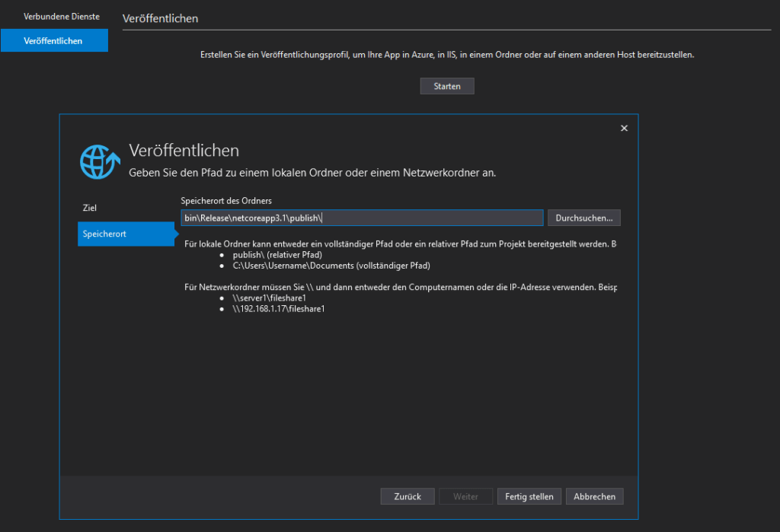
Task: Select the Veröffentlichen tab on the left
Action: tap(53, 40)
